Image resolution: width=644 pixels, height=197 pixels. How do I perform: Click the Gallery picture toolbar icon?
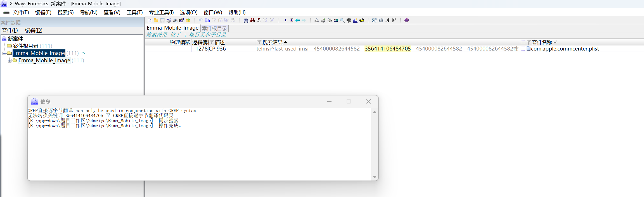coord(355,20)
